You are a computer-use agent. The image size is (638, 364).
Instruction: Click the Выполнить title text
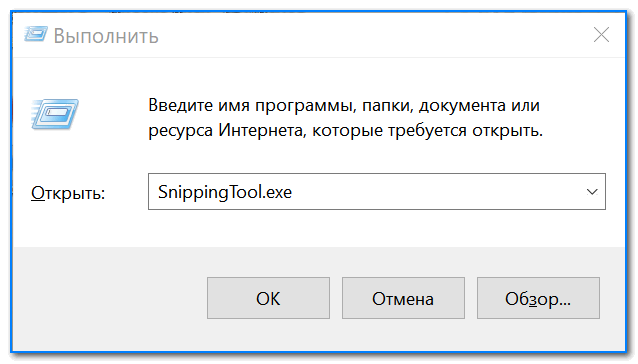point(106,36)
